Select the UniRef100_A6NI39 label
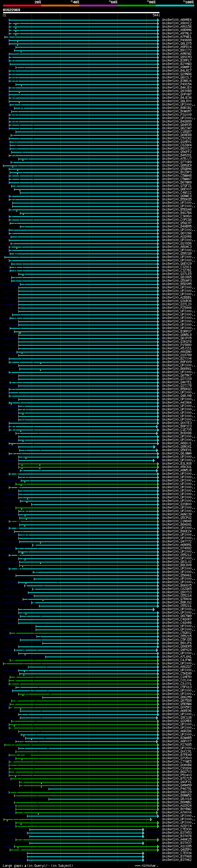This screenshot has height=868, width=197. click(x=177, y=514)
